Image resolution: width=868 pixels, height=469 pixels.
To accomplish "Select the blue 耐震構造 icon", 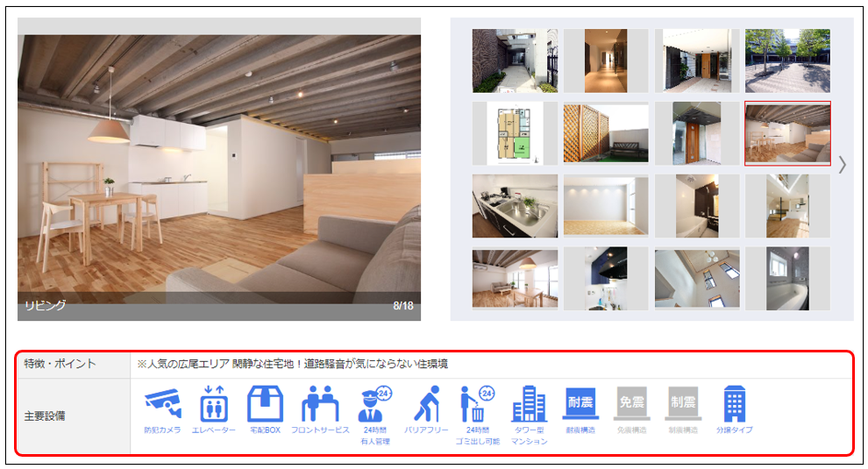I will [580, 404].
